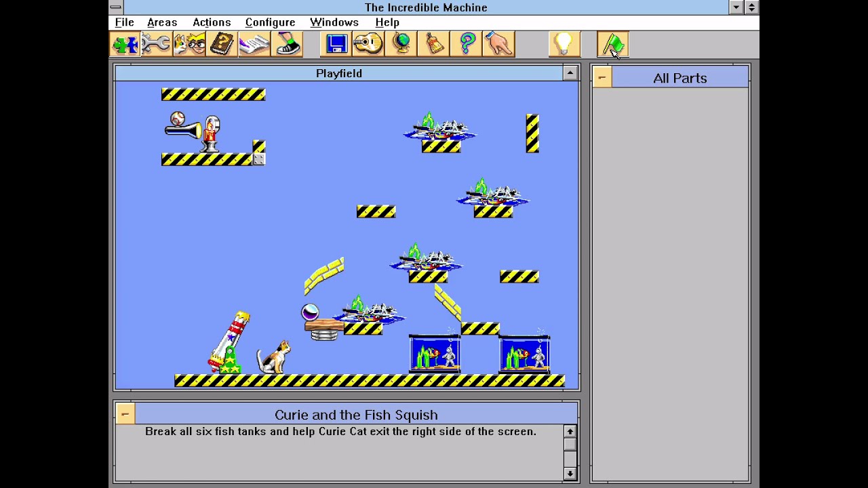The width and height of the screenshot is (868, 488).
Task: Click the question mark book icon
Action: click(222, 44)
